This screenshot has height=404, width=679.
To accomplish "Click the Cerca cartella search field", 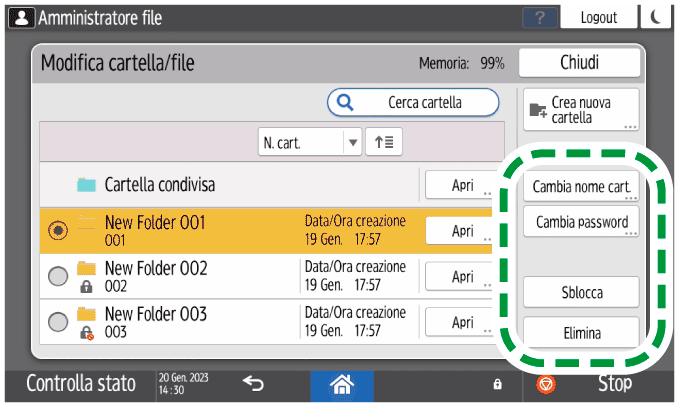I will click(413, 102).
